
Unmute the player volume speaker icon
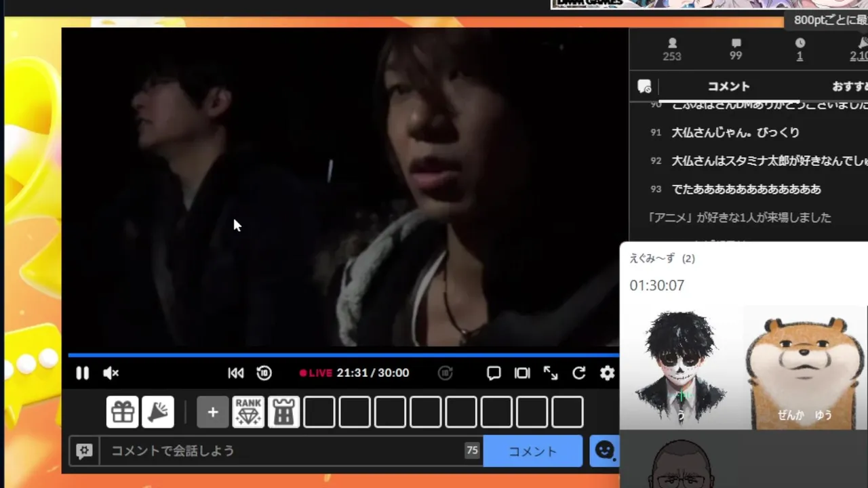click(111, 373)
